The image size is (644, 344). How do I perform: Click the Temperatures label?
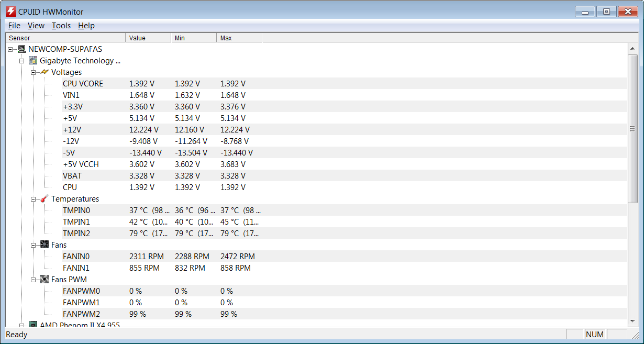[75, 199]
